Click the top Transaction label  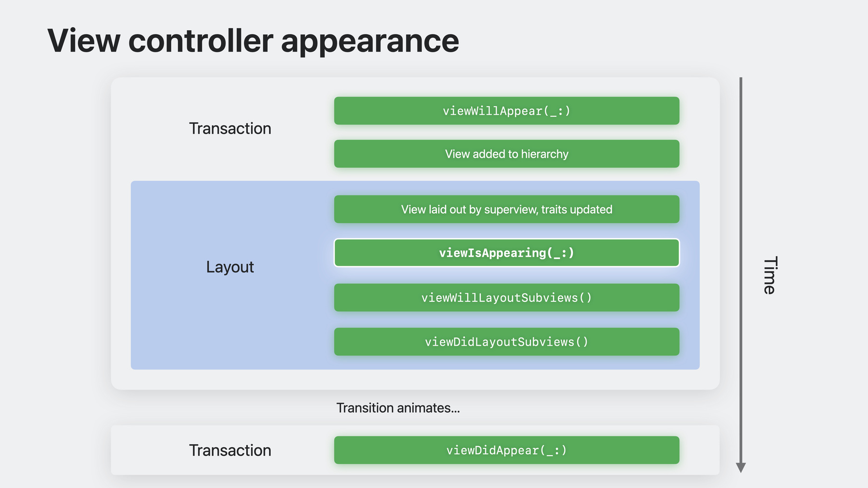point(230,129)
